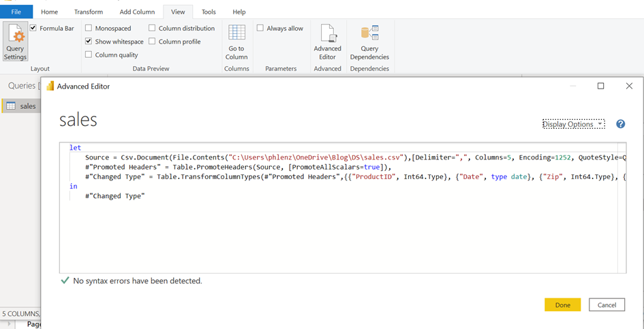Select the sales query table icon
Image resolution: width=644 pixels, height=329 pixels.
11,106
